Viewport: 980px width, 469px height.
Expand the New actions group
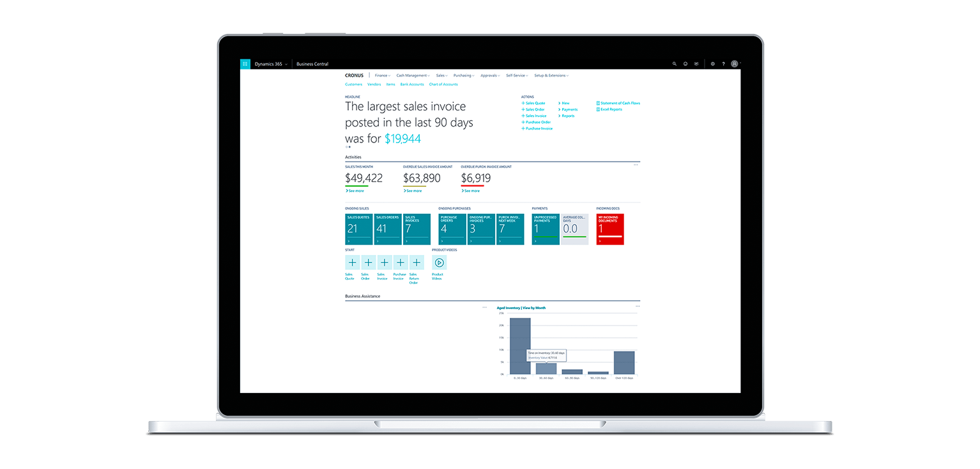[564, 103]
